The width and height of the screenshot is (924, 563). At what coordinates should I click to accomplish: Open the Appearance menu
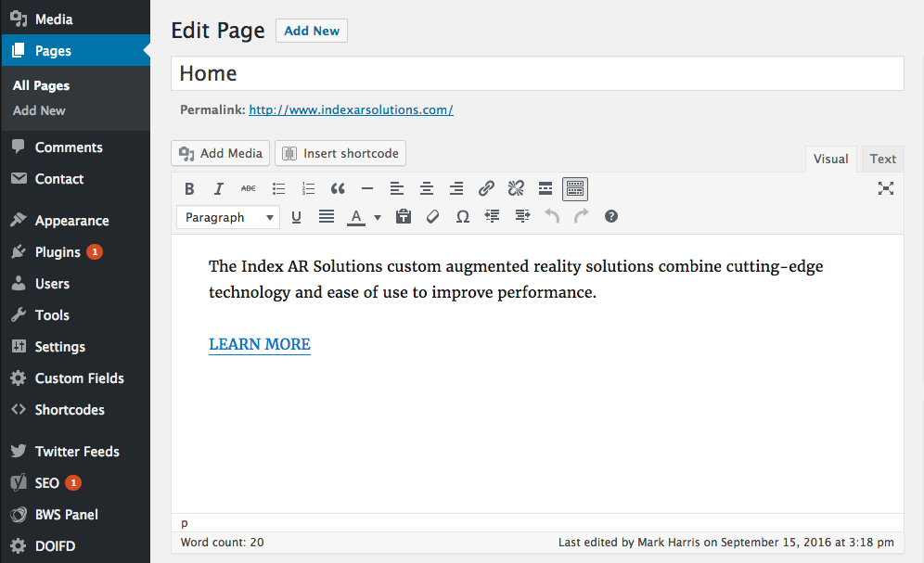[75, 220]
